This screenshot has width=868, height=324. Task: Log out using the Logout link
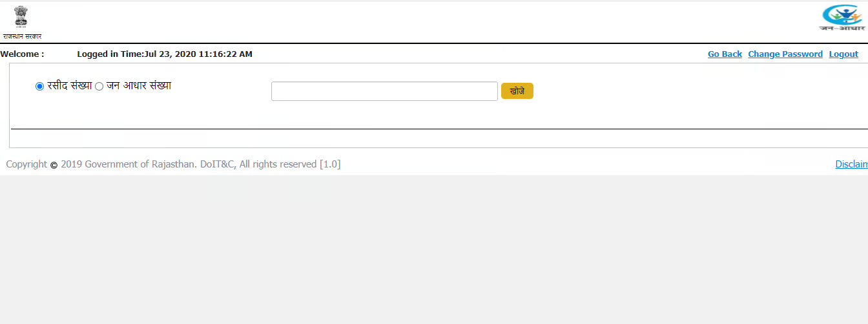843,54
